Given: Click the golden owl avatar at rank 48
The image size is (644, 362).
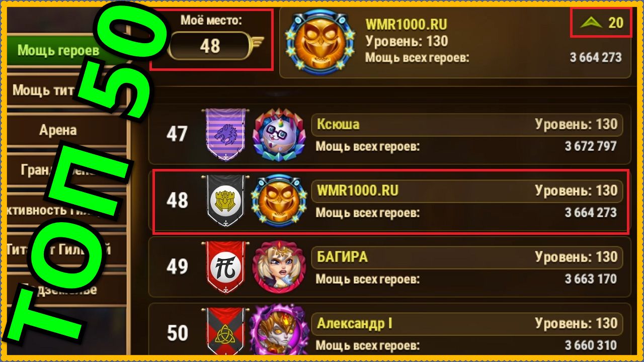Looking at the screenshot, I should point(279,201).
